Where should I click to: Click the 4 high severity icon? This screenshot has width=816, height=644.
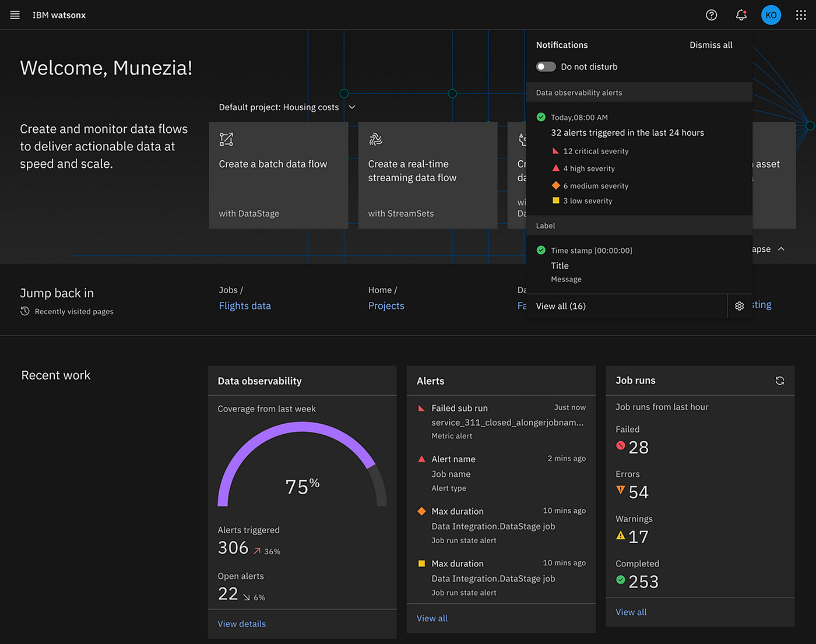tap(555, 168)
